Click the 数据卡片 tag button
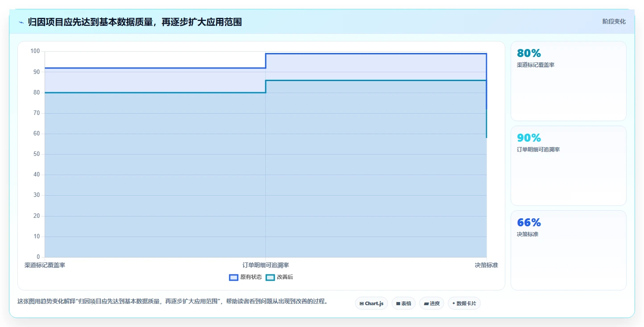 (x=464, y=303)
